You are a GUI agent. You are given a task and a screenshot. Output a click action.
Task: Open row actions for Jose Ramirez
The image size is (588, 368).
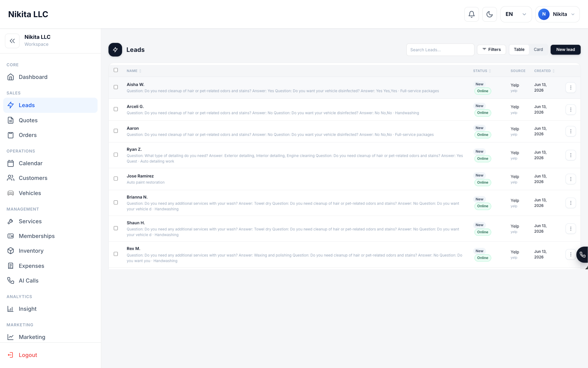(x=570, y=179)
